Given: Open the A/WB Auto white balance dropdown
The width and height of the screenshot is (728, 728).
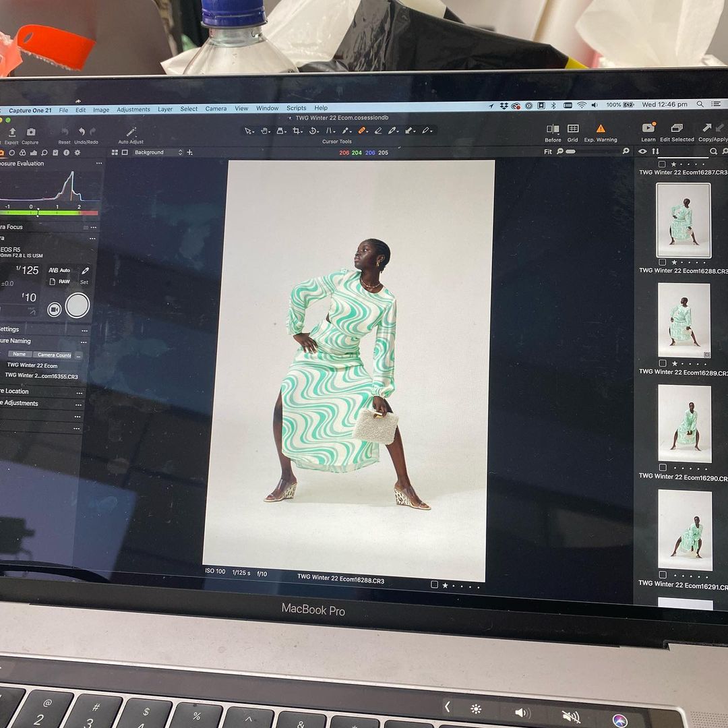Looking at the screenshot, I should (59, 270).
